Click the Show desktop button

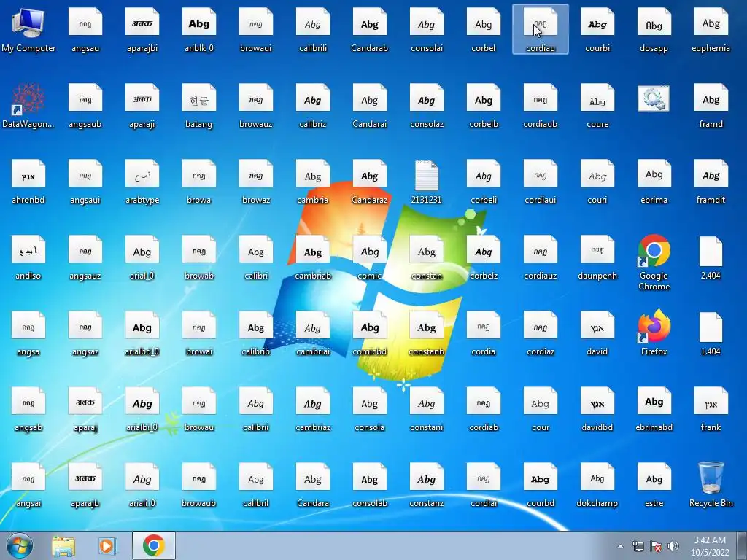point(742,545)
